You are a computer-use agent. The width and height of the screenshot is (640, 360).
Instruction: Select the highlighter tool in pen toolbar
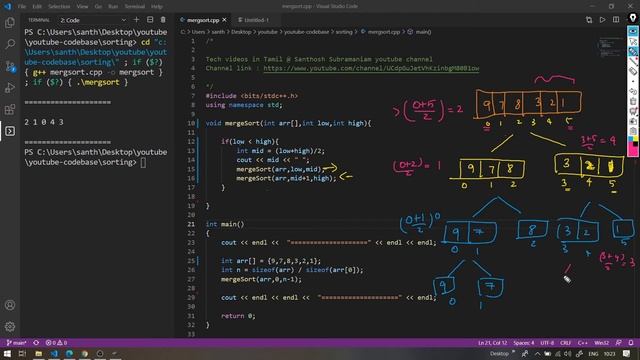[x=633, y=51]
